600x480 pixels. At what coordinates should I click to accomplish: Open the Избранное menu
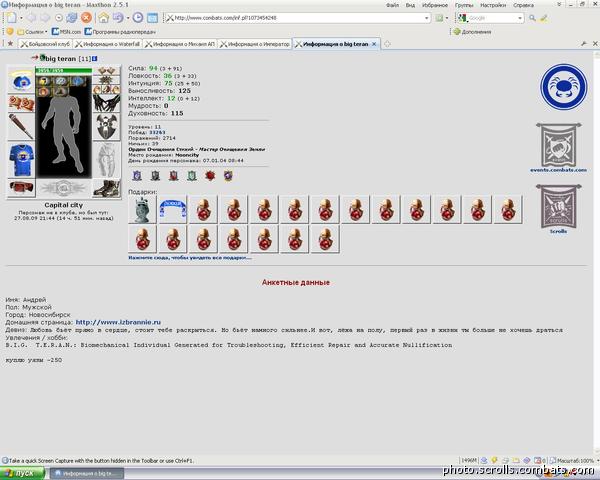435,5
